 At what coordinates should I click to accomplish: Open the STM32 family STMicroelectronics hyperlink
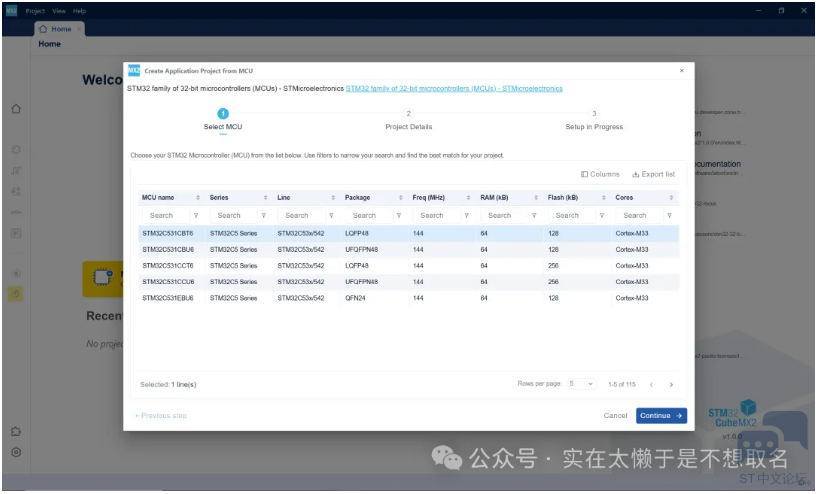pos(454,88)
